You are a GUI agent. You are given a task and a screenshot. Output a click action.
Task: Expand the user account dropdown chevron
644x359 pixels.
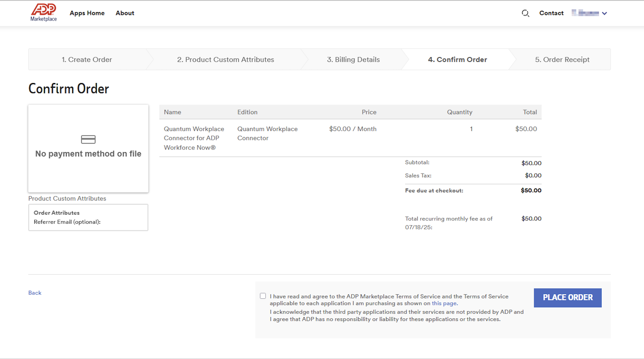tap(604, 13)
